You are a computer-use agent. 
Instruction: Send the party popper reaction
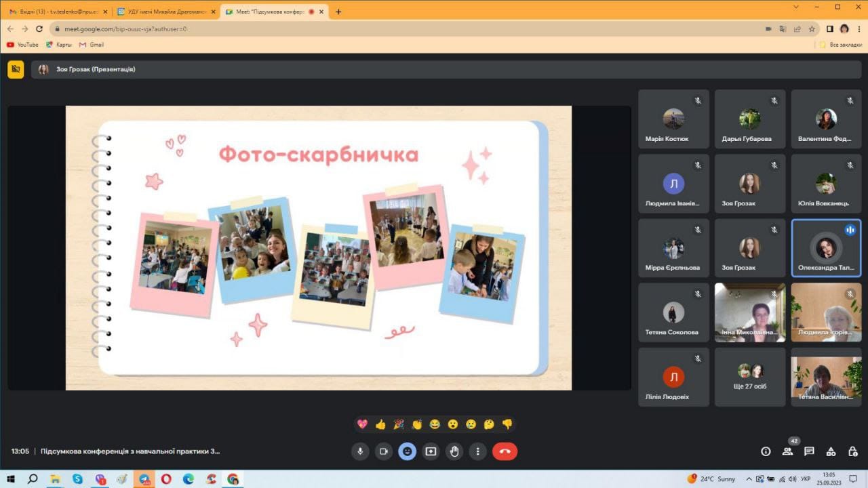[x=399, y=424]
